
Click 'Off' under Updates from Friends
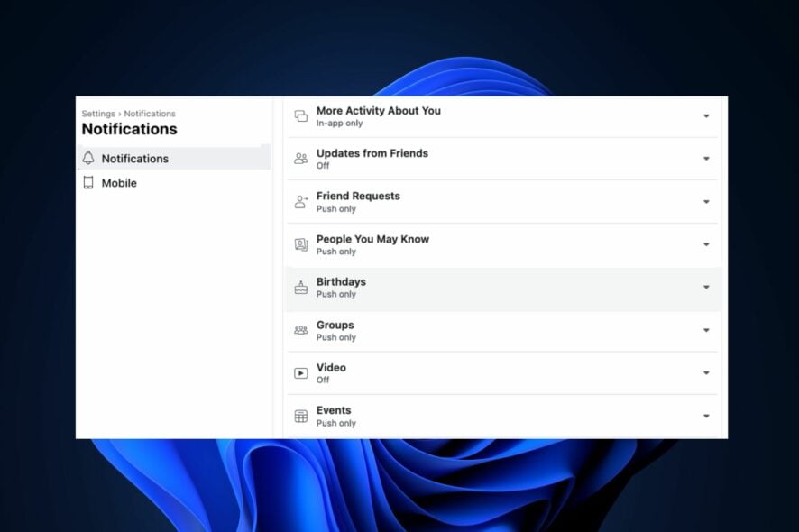[323, 166]
